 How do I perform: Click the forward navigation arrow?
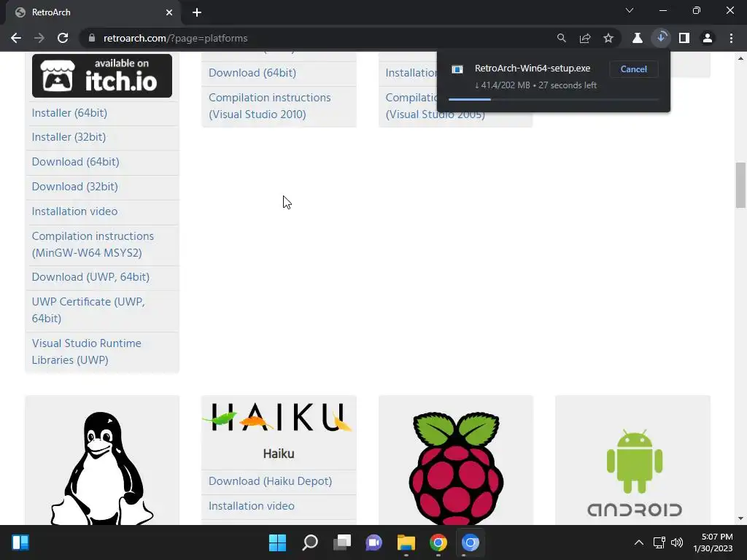pos(39,38)
